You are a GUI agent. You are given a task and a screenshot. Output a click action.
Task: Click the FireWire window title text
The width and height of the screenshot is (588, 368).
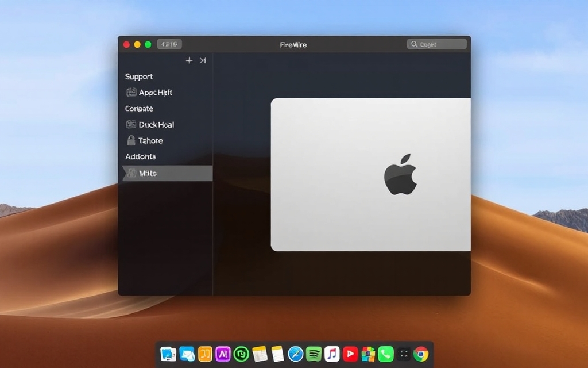(293, 45)
